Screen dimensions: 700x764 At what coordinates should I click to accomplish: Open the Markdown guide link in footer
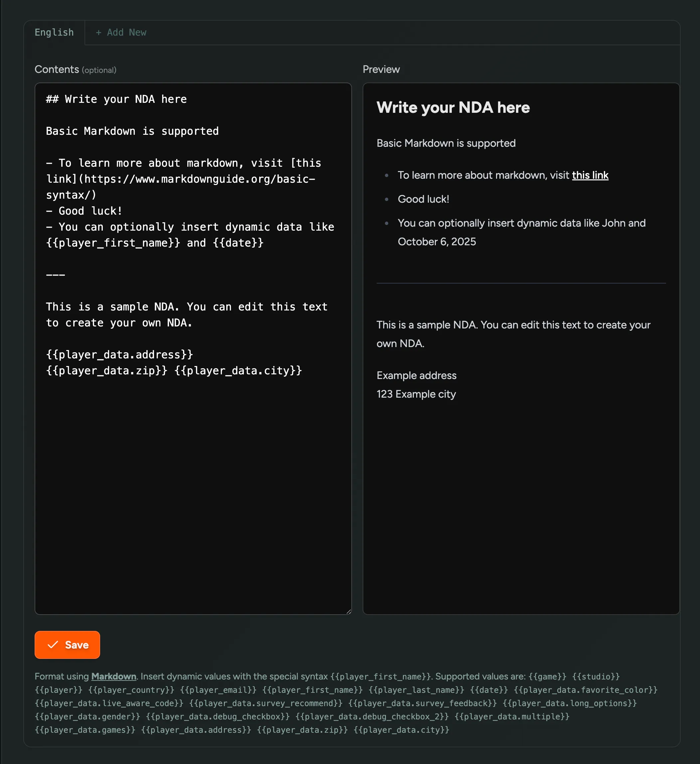[113, 676]
